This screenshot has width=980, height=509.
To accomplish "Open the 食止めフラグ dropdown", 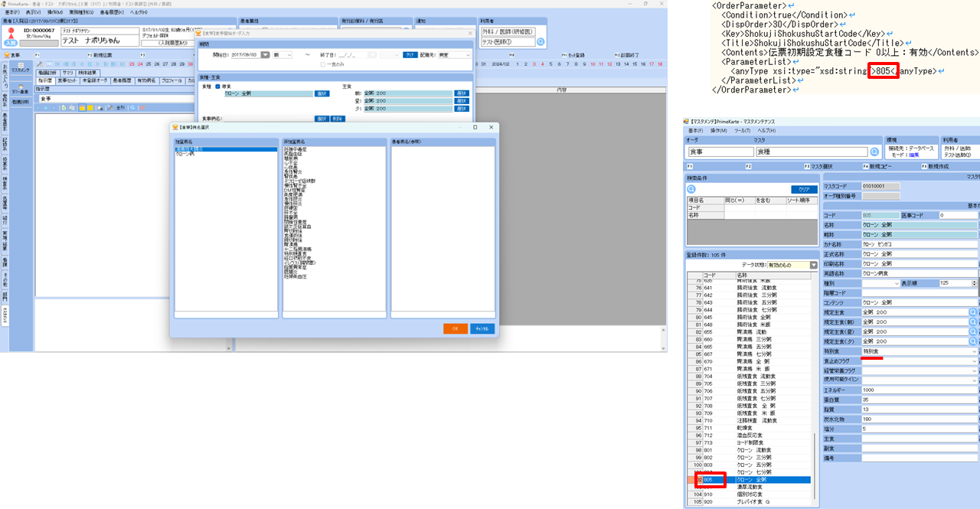I will coord(974,361).
